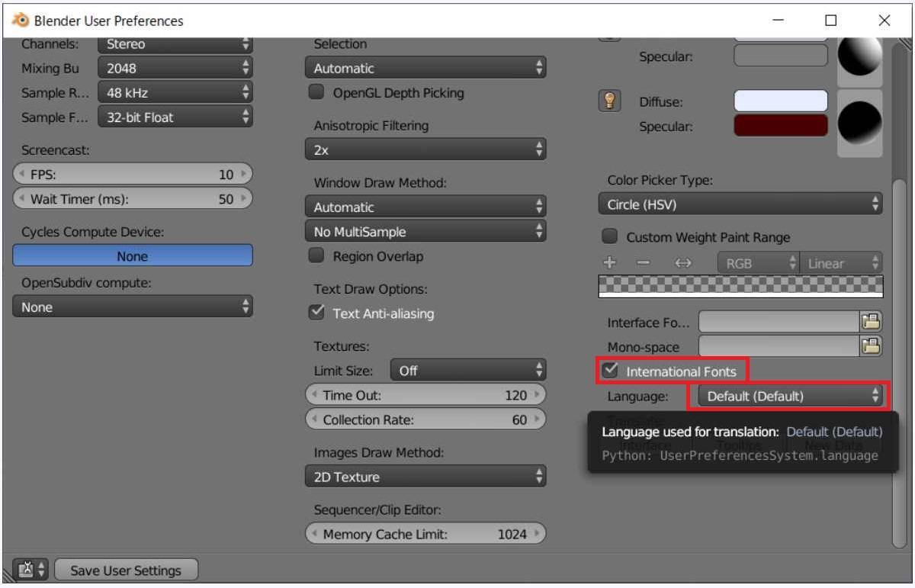Open the dark red Specular swatch
915x588 pixels.
(x=781, y=125)
